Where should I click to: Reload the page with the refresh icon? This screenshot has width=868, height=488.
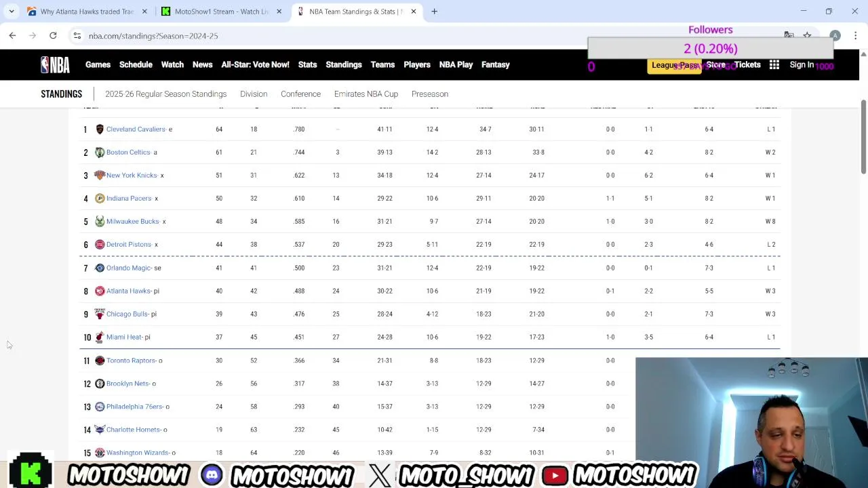[53, 35]
